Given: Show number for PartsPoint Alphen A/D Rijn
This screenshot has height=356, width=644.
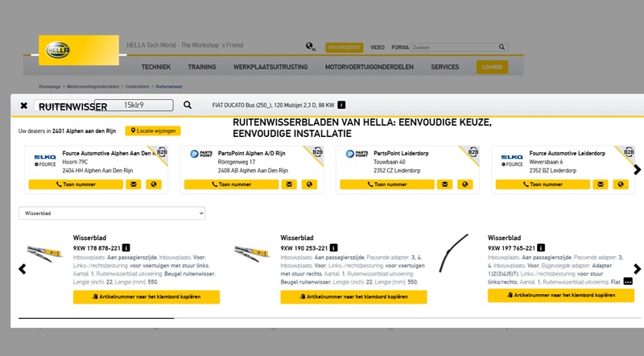Looking at the screenshot, I should coord(232,184).
